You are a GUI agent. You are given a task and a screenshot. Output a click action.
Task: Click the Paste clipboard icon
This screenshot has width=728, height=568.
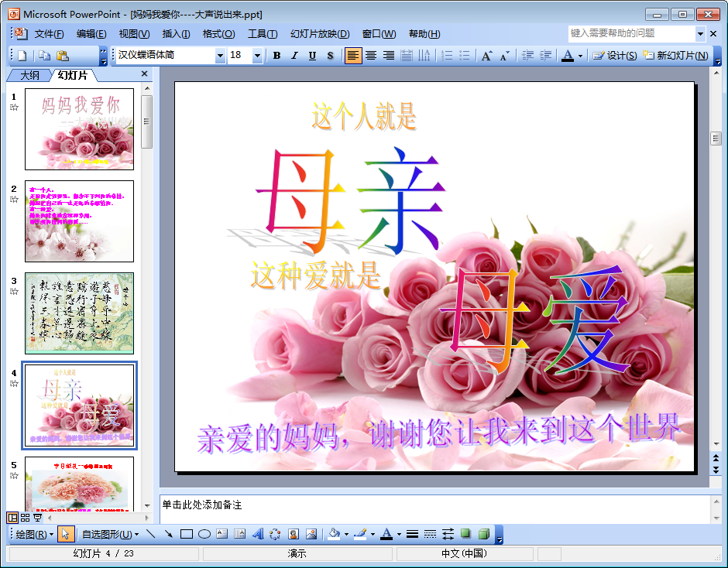tap(63, 56)
